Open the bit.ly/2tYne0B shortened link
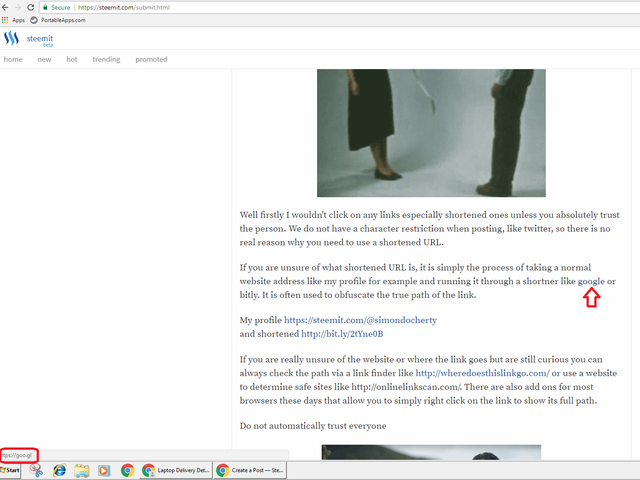Screen dimensions: 640x480 342,334
